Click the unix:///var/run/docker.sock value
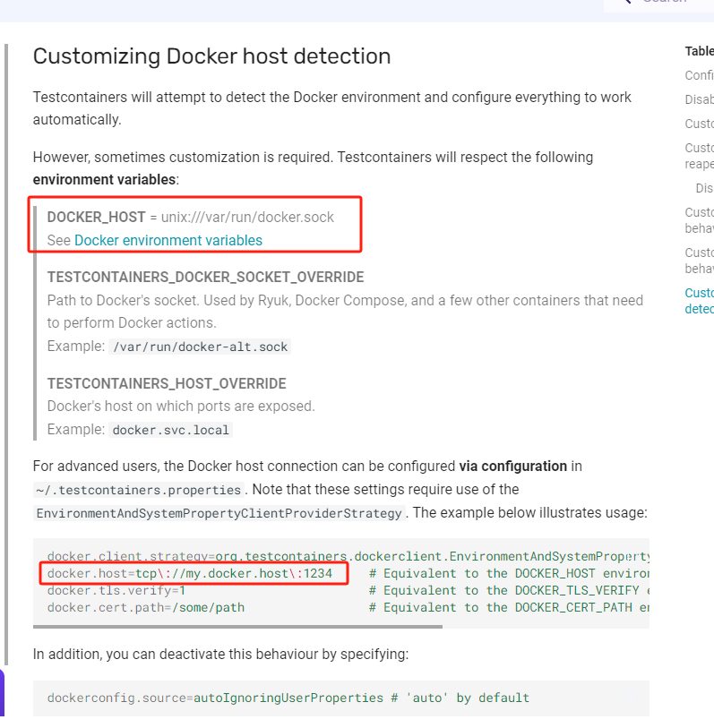Image resolution: width=714 pixels, height=728 pixels. [x=247, y=217]
